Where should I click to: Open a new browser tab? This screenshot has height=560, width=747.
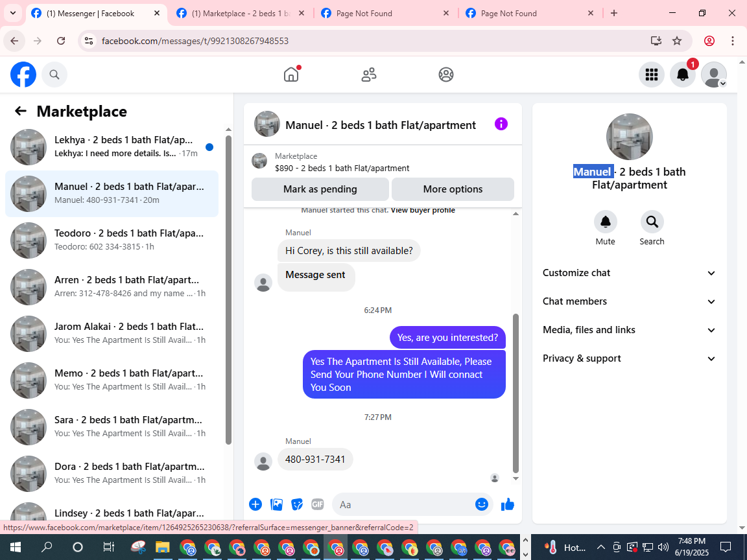coord(614,14)
